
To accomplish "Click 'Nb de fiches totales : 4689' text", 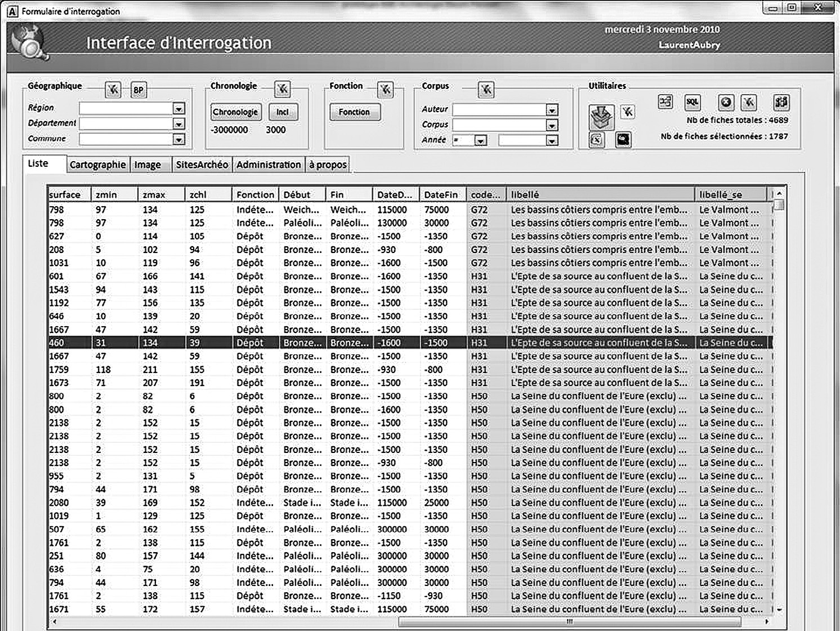I will click(x=737, y=120).
